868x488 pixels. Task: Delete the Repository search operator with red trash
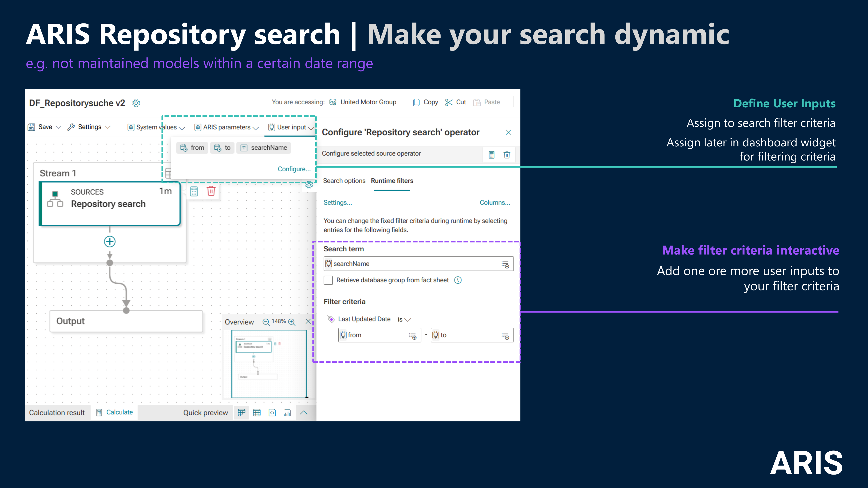coord(211,191)
